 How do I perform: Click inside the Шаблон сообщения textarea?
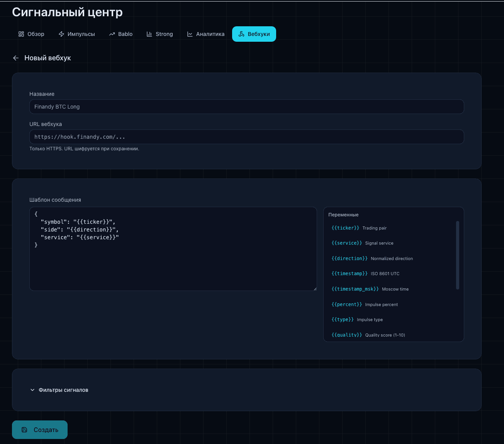tap(173, 267)
